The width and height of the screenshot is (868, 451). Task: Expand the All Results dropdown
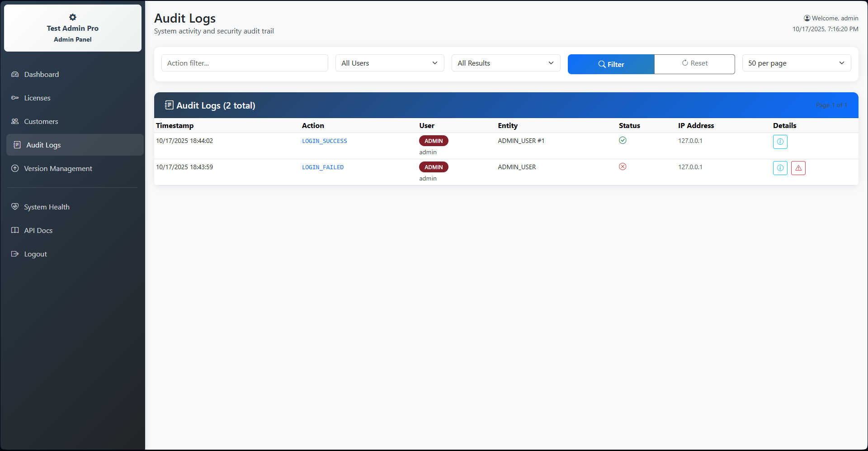tap(505, 63)
